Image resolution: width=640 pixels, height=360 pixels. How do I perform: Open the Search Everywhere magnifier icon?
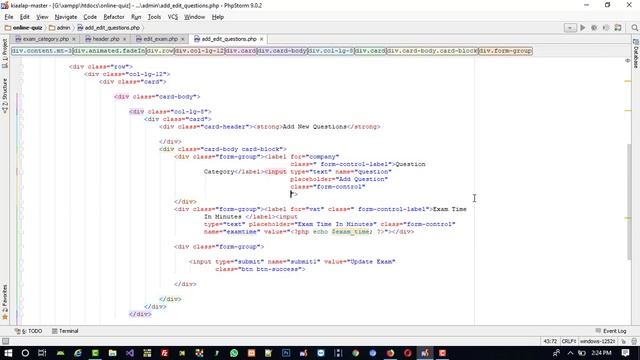(634, 28)
